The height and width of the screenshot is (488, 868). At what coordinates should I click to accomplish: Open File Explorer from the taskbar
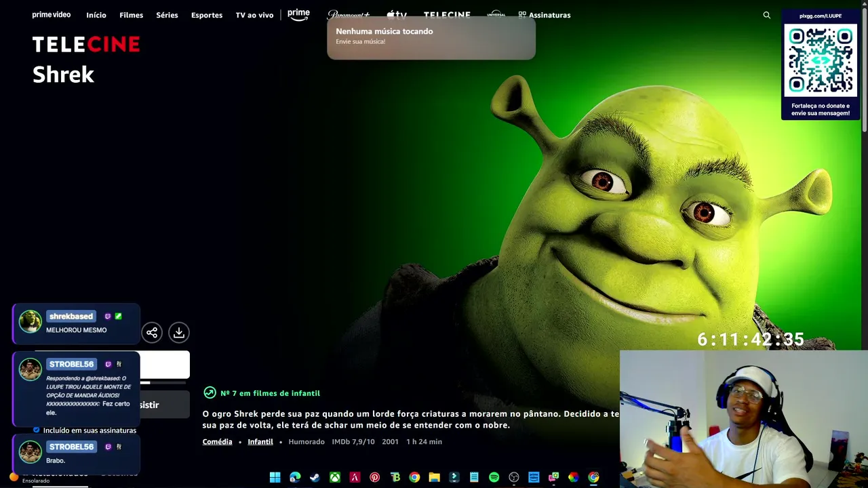(x=434, y=477)
